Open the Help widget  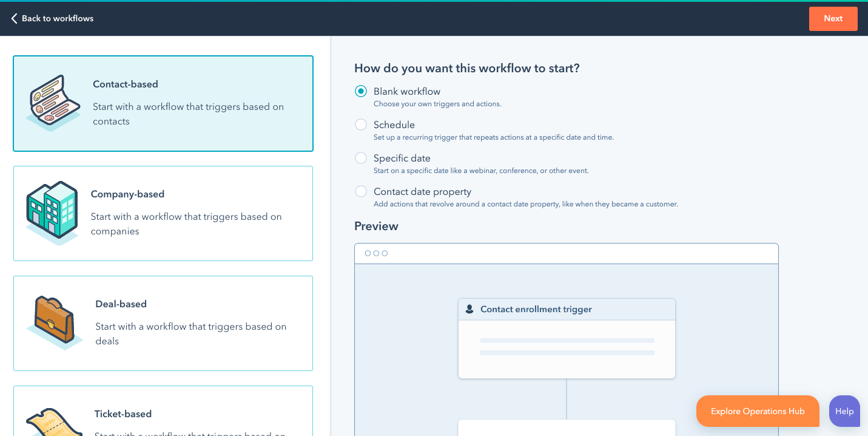pyautogui.click(x=844, y=411)
